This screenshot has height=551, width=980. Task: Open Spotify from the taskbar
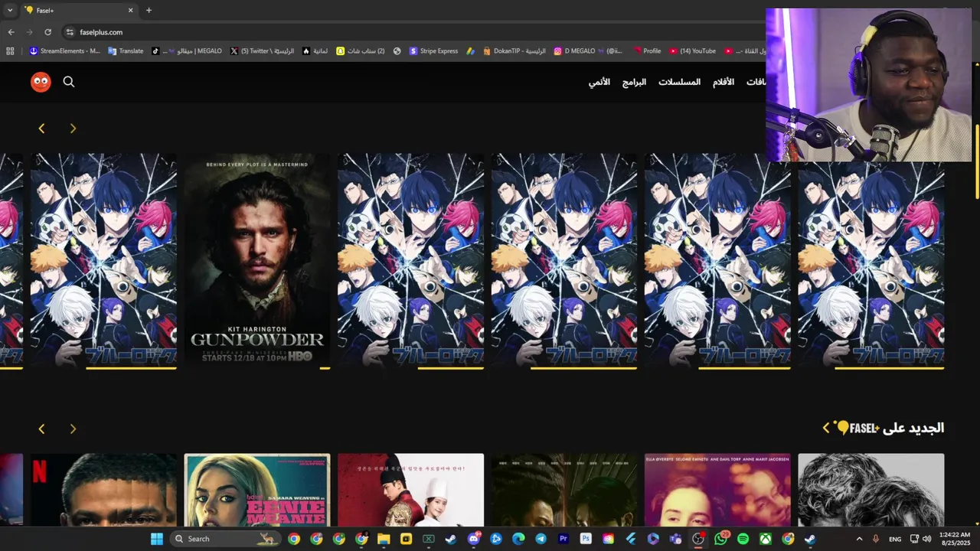click(x=743, y=539)
